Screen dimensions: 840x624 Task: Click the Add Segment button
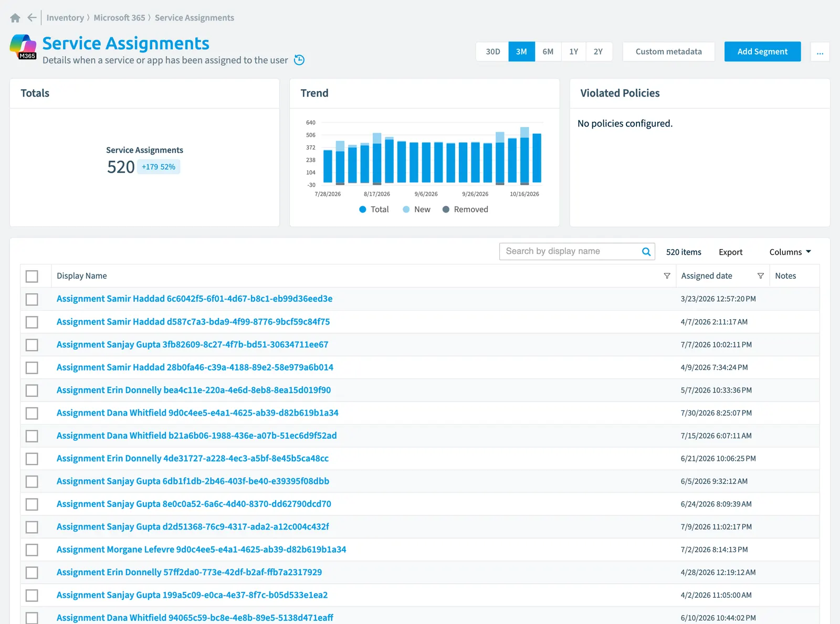762,51
